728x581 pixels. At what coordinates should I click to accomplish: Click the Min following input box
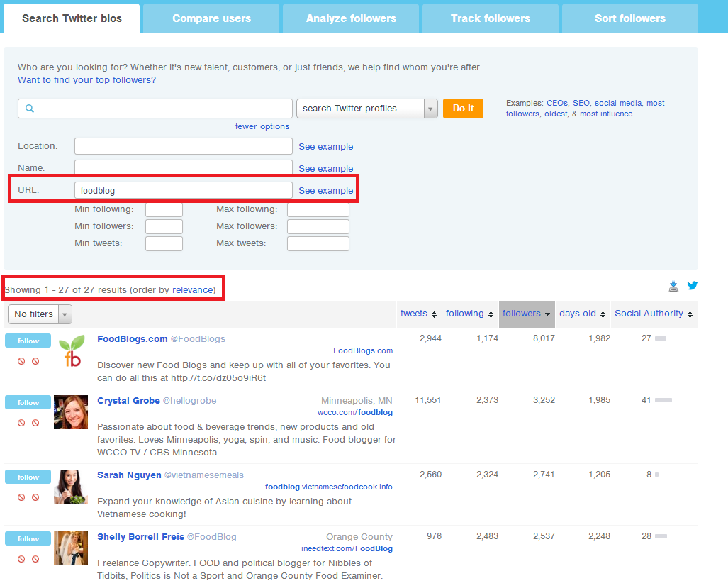coord(164,209)
